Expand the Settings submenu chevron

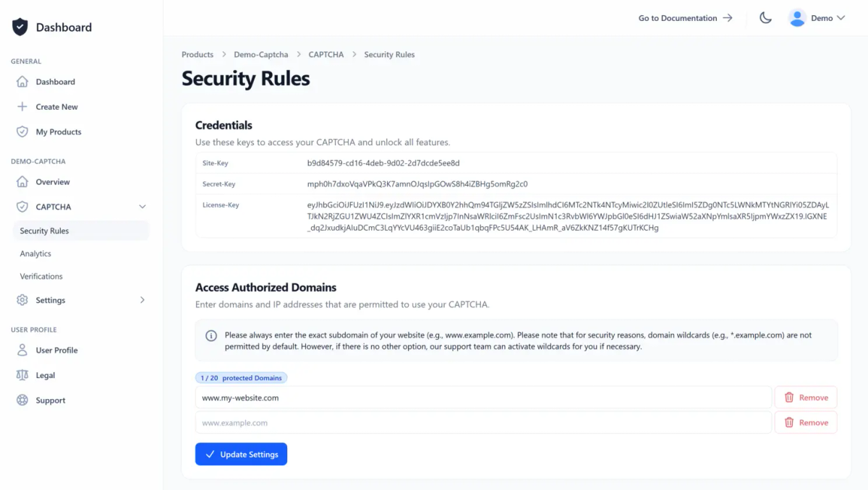[x=142, y=300]
